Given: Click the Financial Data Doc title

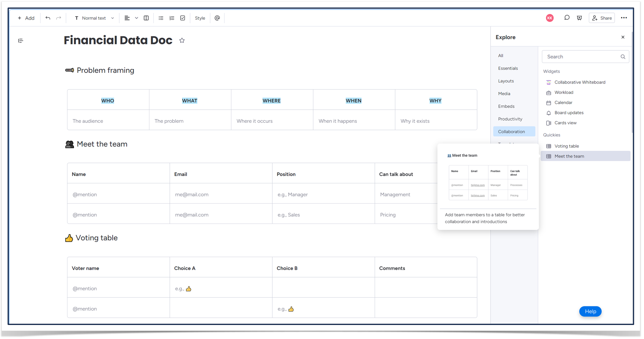Looking at the screenshot, I should click(118, 40).
